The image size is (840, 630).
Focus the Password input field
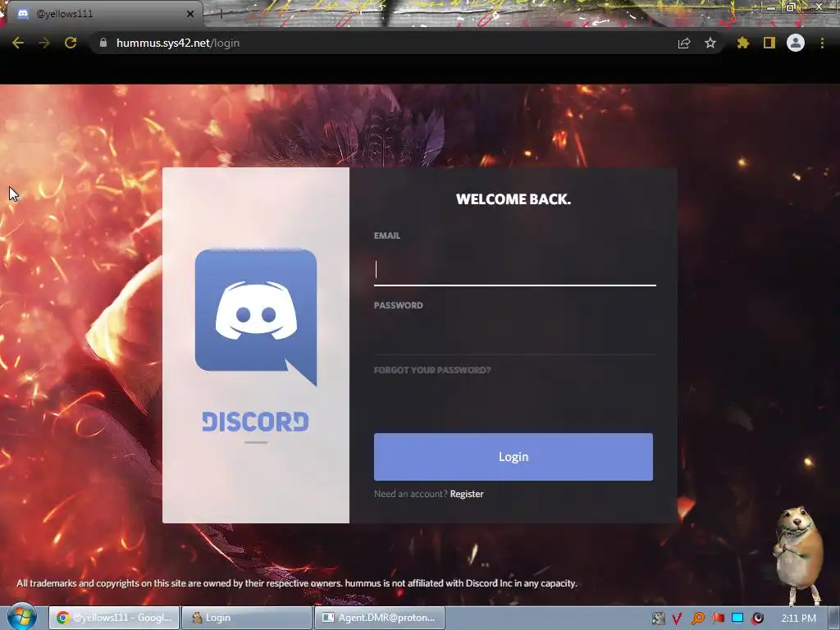click(x=515, y=339)
